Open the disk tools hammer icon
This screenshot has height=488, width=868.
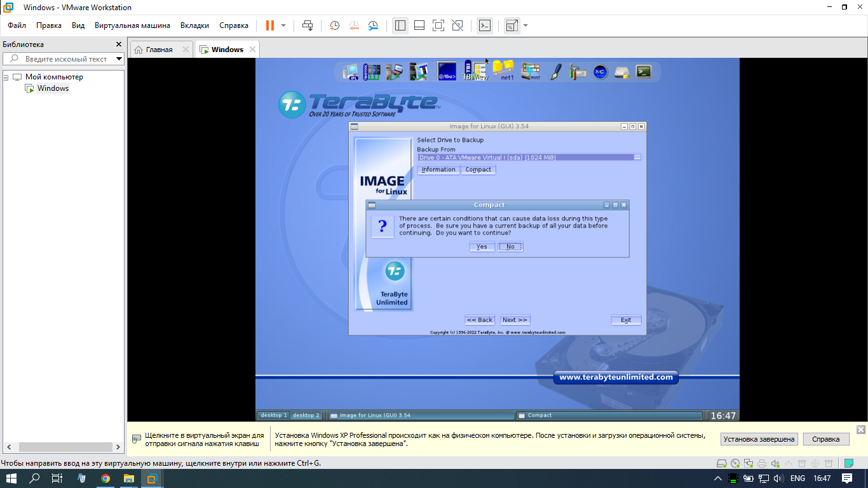578,72
